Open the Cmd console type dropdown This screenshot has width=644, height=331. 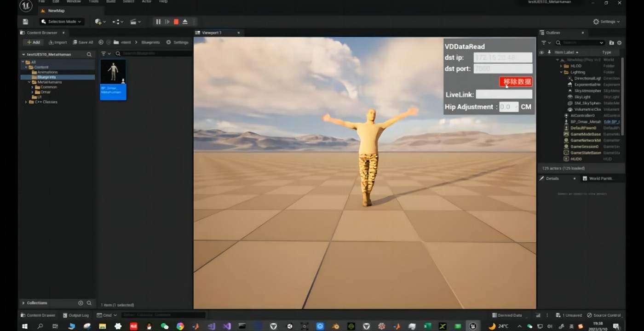click(x=107, y=315)
